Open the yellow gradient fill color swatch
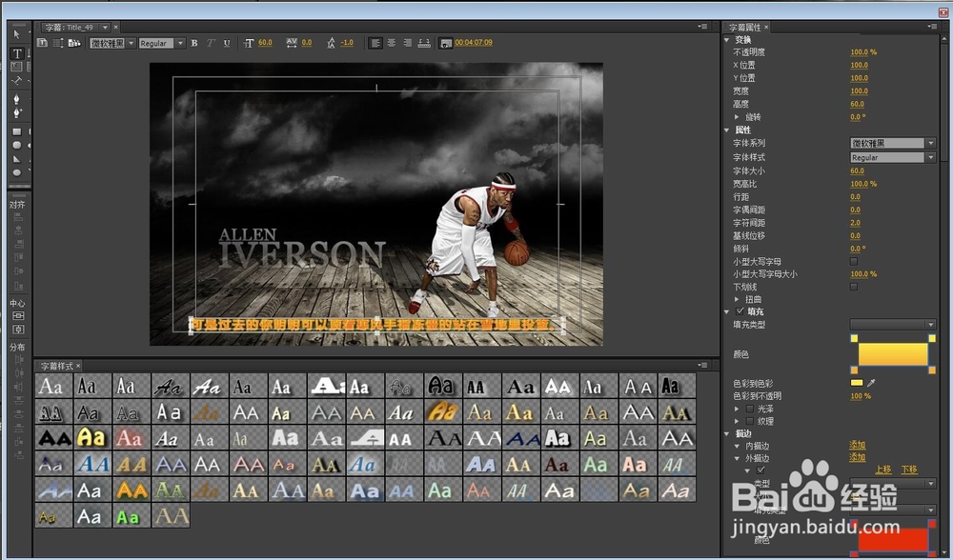The height and width of the screenshot is (560, 953). [893, 354]
